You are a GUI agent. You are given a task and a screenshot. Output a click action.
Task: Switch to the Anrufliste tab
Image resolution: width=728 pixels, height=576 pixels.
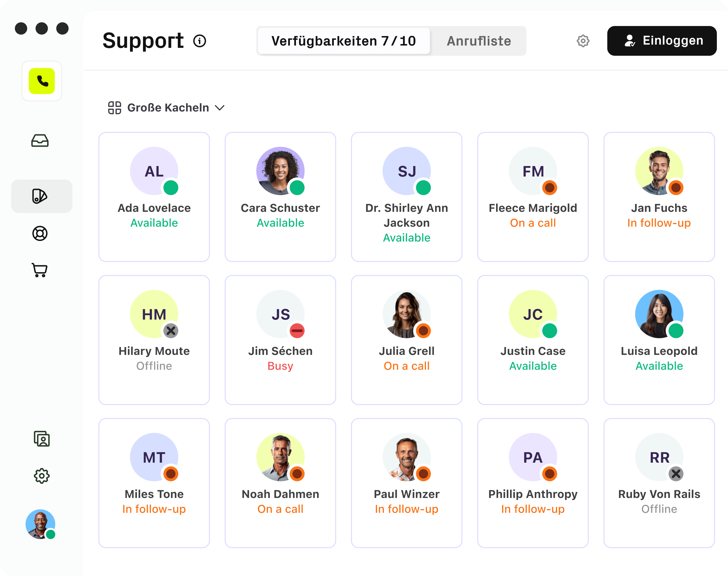[x=479, y=41]
